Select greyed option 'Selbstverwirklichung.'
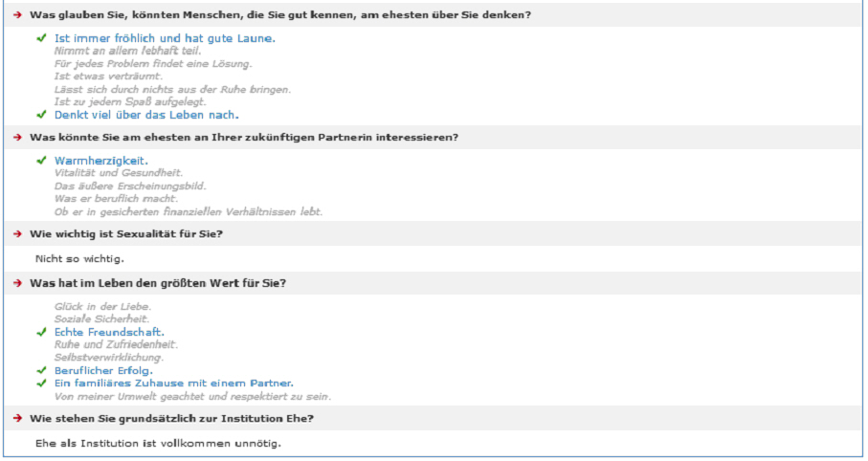This screenshot has height=461, width=868. click(108, 358)
